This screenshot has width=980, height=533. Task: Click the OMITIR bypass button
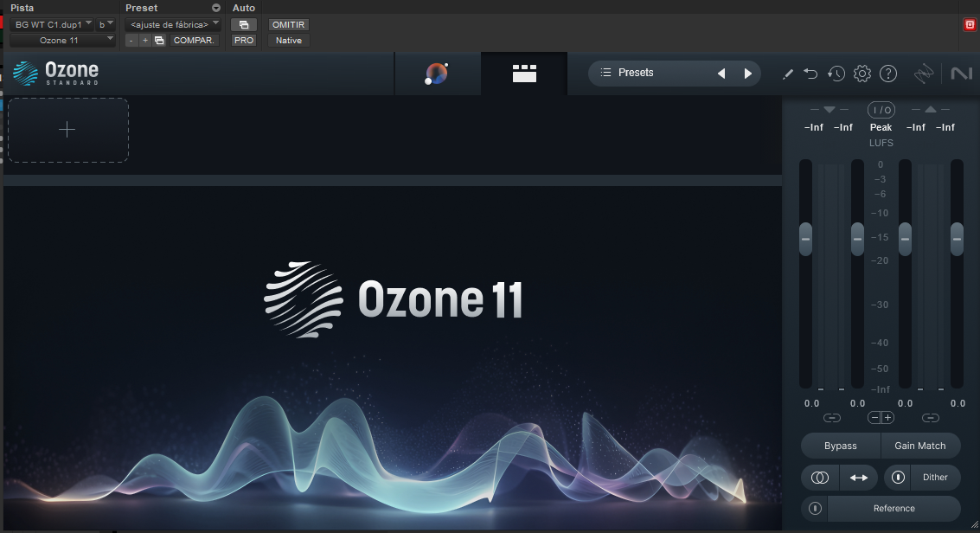288,25
